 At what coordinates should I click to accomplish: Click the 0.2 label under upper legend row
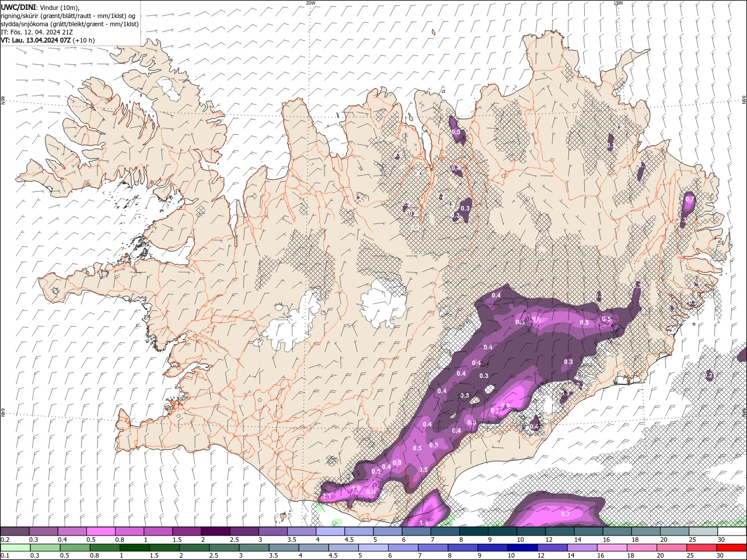[x=4, y=540]
